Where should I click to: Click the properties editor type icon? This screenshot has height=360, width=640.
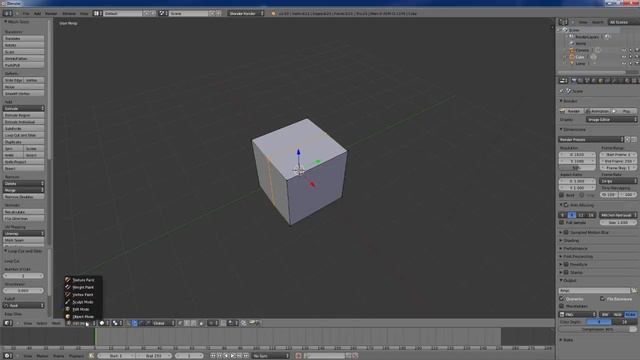(x=563, y=81)
